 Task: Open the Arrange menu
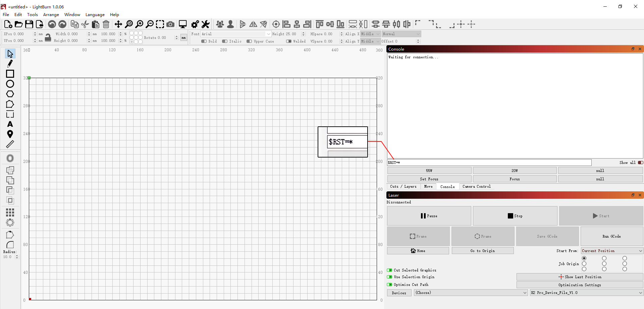tap(51, 15)
